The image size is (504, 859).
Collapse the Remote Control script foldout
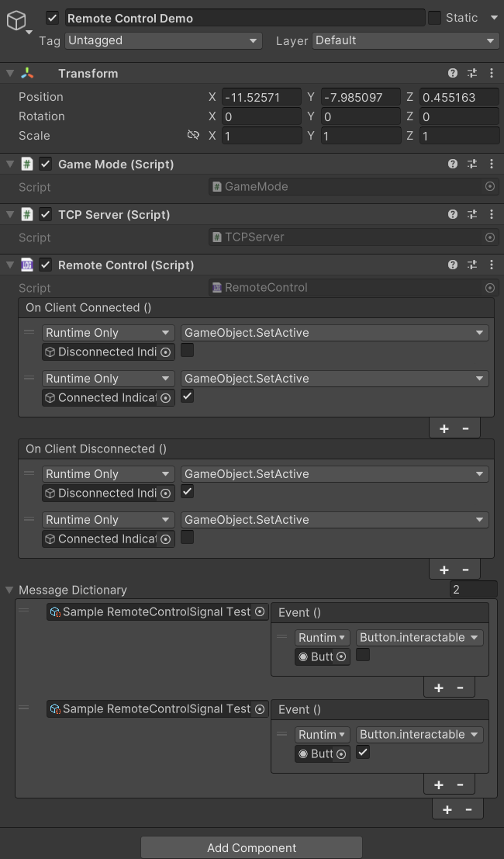coord(10,265)
